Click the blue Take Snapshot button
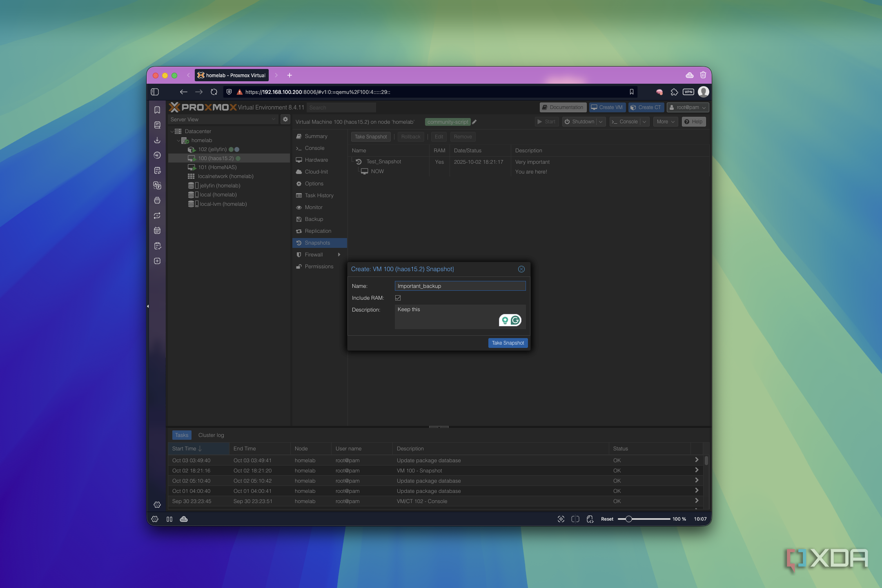The width and height of the screenshot is (882, 588). 508,343
